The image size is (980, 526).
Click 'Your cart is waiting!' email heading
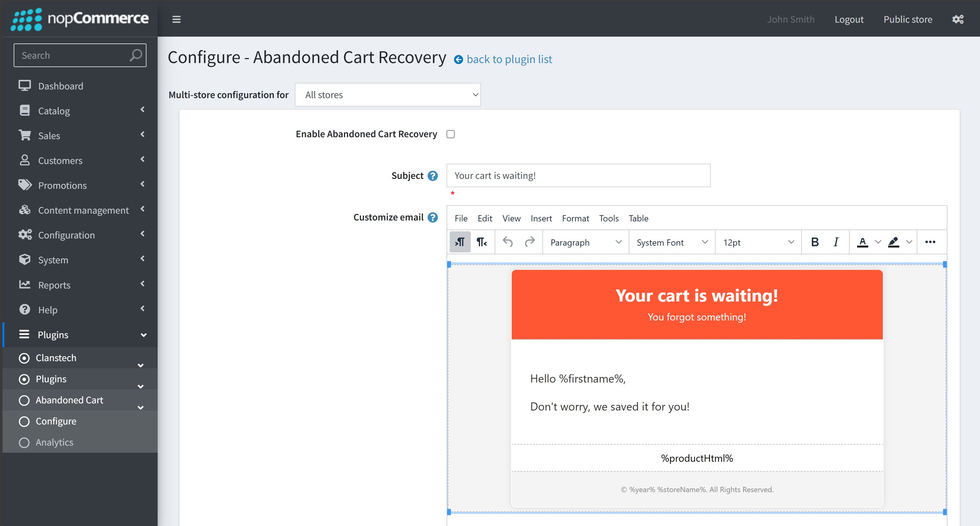(697, 296)
